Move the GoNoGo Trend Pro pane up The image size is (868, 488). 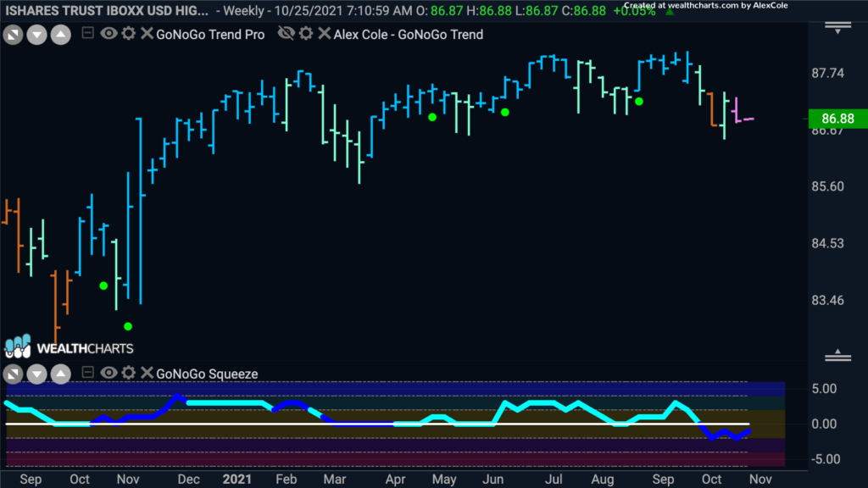coord(61,35)
